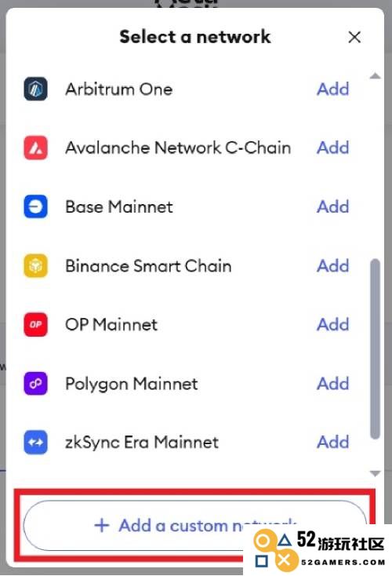Select the Binance Smart Chain yellow icon
Image resolution: width=392 pixels, height=576 pixels.
point(35,265)
